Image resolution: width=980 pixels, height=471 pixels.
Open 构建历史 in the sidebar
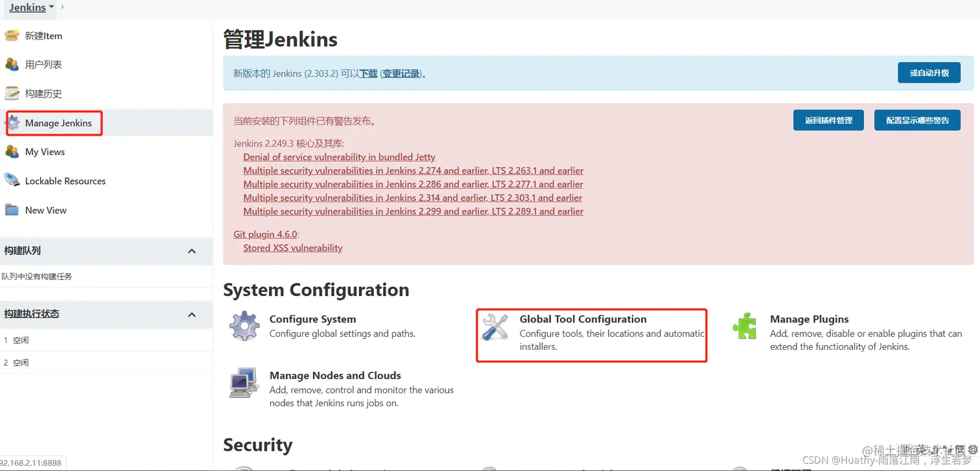43,94
